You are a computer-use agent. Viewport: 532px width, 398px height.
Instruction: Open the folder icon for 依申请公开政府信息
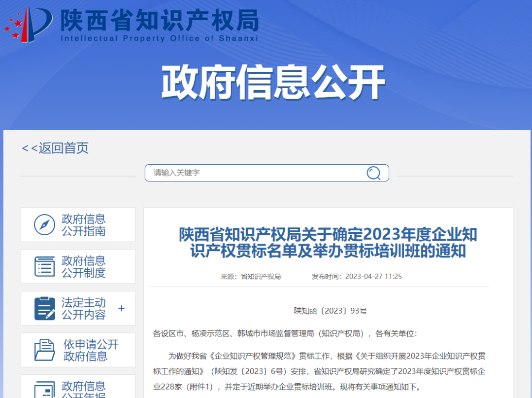pyautogui.click(x=44, y=350)
